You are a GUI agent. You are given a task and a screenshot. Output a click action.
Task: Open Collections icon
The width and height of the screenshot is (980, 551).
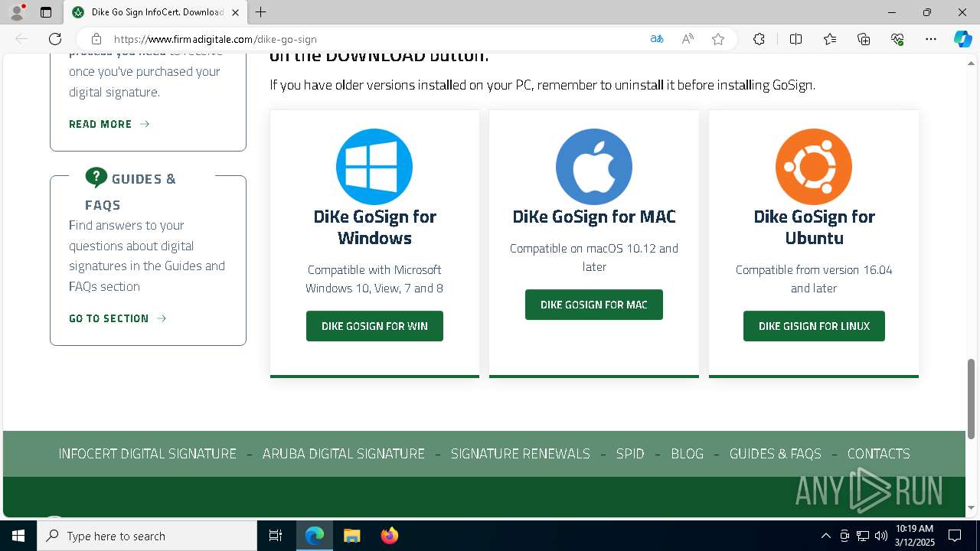tap(864, 39)
